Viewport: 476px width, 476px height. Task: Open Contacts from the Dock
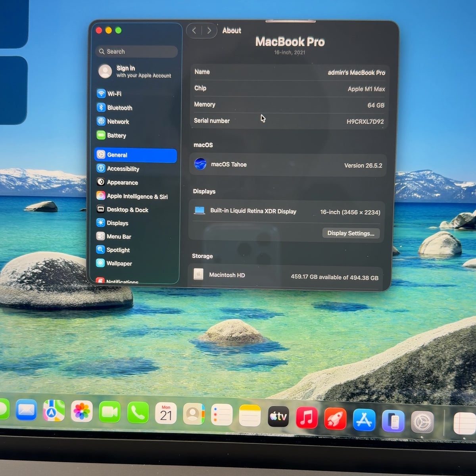click(194, 415)
